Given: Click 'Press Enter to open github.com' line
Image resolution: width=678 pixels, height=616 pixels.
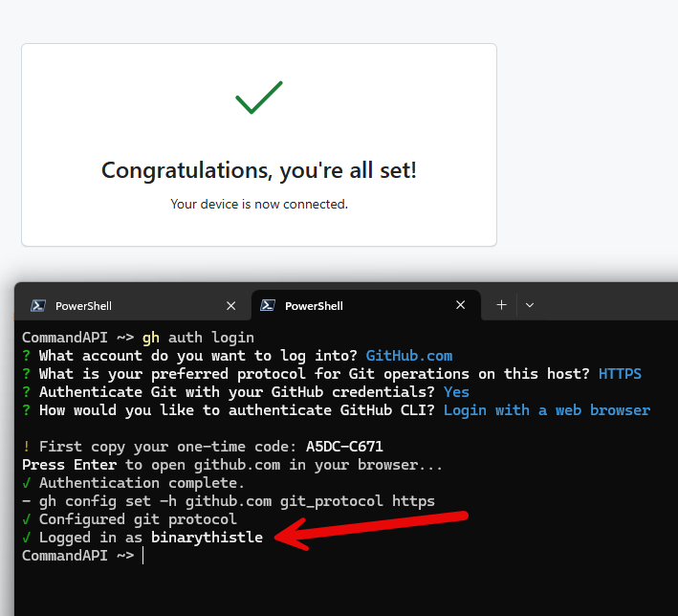Looking at the screenshot, I should click(x=232, y=465).
